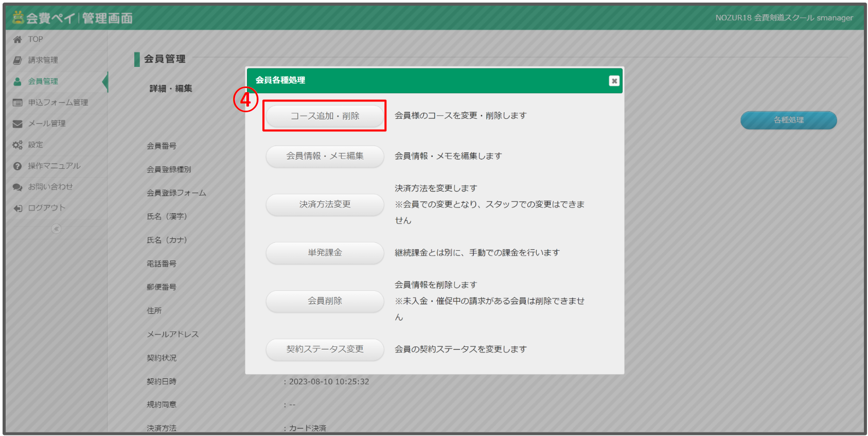The height and width of the screenshot is (436, 868).
Task: Click the blue 各種処理 button
Action: click(x=788, y=120)
